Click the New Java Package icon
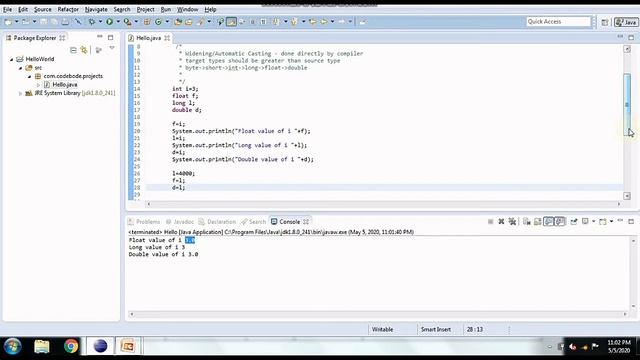Image resolution: width=640 pixels, height=360 pixels. (x=147, y=22)
